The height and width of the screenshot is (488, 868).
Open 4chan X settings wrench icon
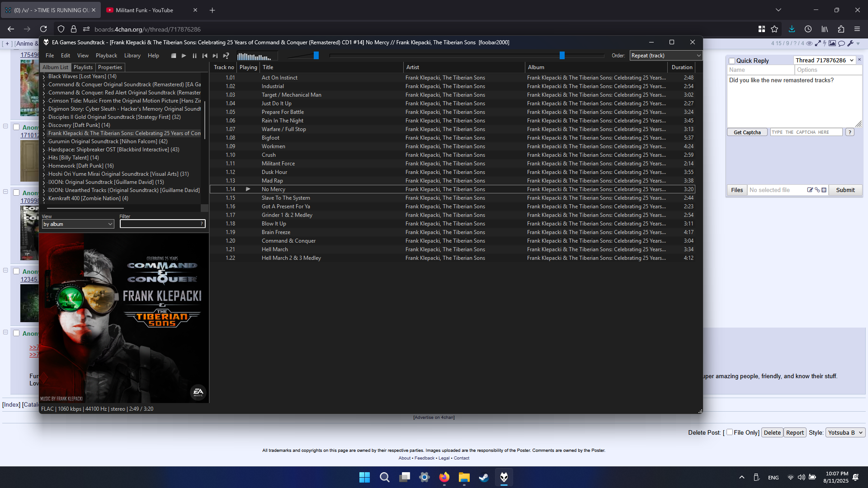[x=850, y=43]
